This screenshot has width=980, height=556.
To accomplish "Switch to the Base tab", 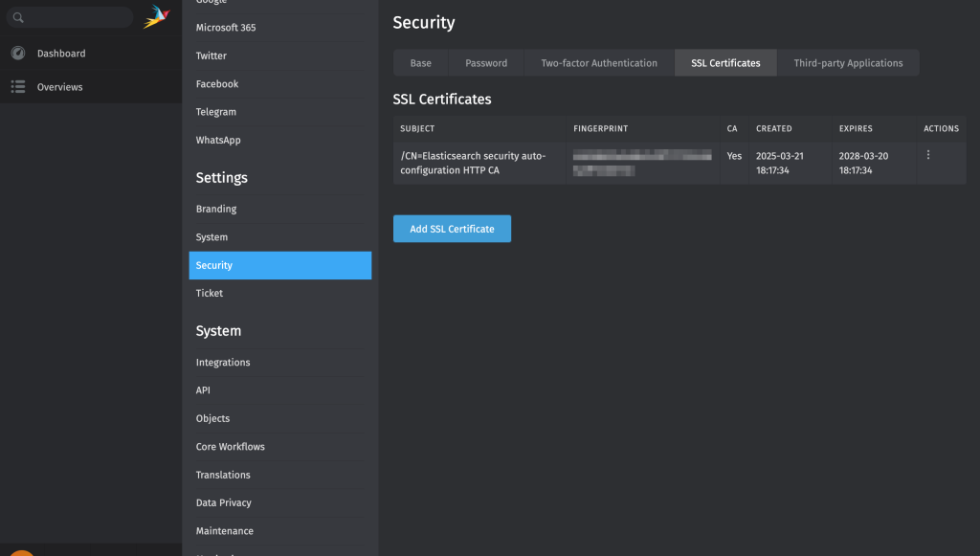I will tap(420, 63).
